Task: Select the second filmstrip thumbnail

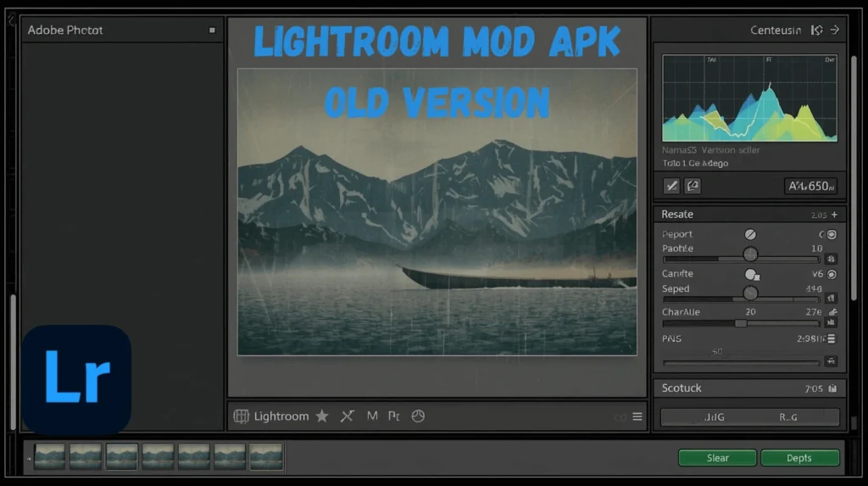Action: [x=86, y=457]
